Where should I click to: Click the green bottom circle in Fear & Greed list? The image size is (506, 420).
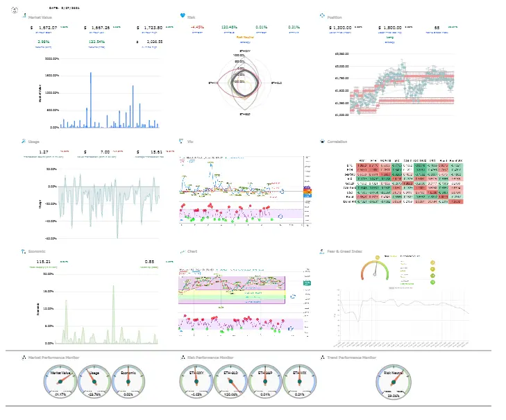pyautogui.click(x=432, y=282)
